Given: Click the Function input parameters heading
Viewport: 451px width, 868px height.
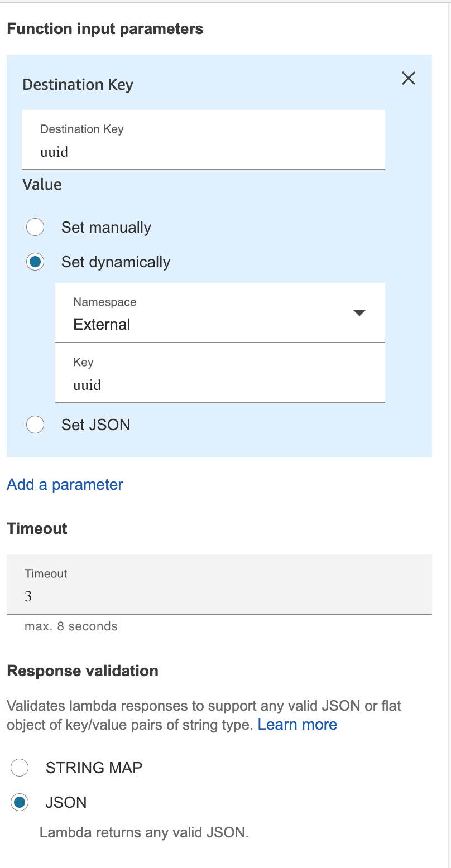Looking at the screenshot, I should (x=105, y=29).
